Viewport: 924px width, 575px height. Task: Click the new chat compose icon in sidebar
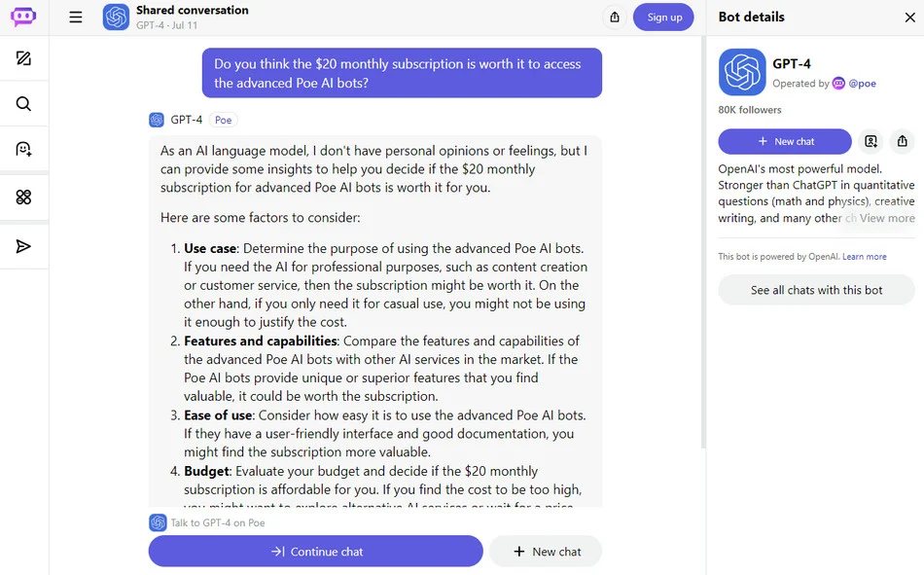pos(23,58)
